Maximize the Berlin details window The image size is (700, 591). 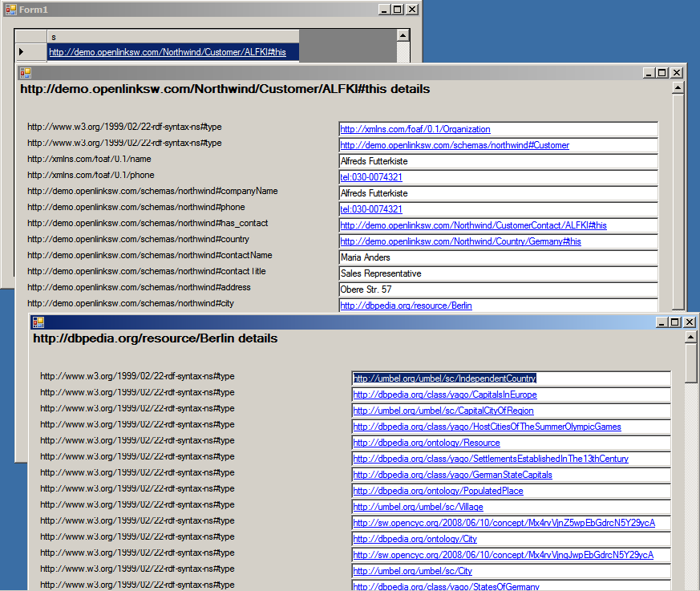pos(674,322)
